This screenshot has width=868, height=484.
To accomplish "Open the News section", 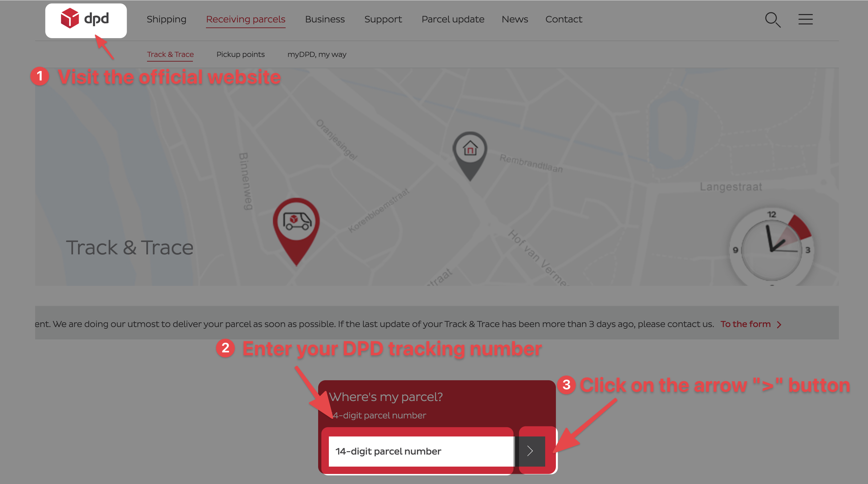I will (514, 19).
